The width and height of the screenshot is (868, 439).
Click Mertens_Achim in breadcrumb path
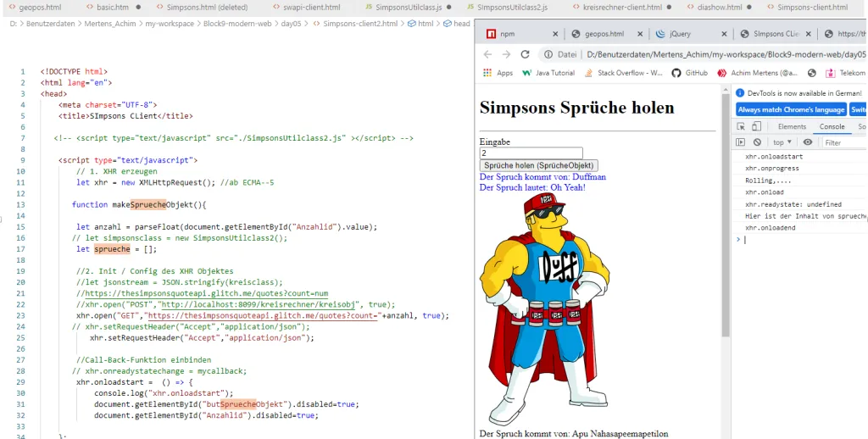tap(110, 24)
